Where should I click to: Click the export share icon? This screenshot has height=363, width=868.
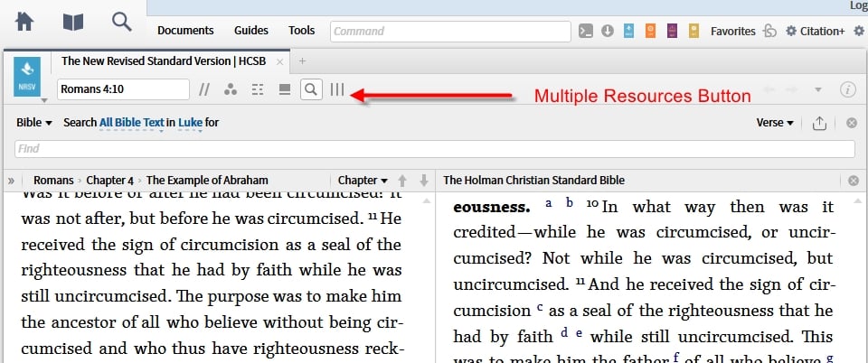click(x=819, y=123)
